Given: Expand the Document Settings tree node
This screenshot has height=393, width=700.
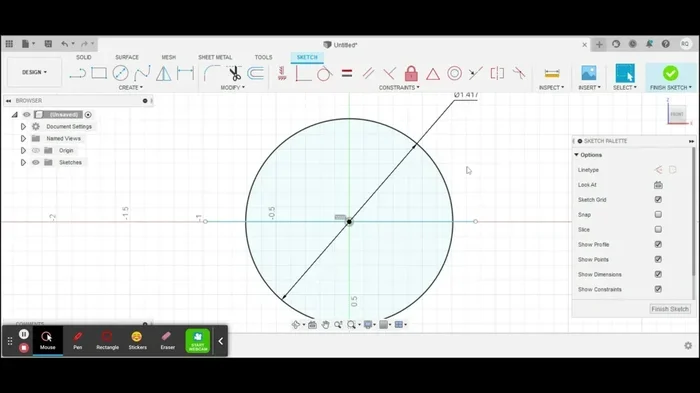Looking at the screenshot, I should tap(23, 127).
